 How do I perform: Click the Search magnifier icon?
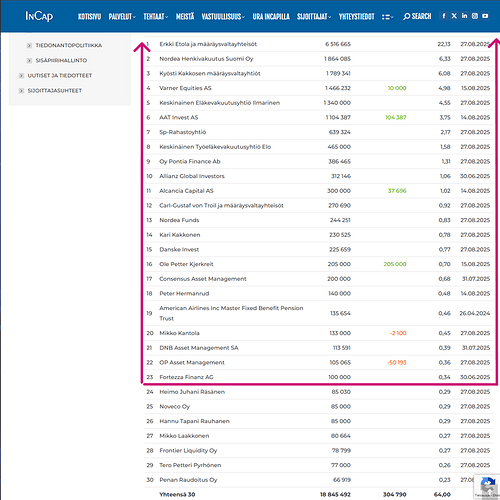(406, 16)
